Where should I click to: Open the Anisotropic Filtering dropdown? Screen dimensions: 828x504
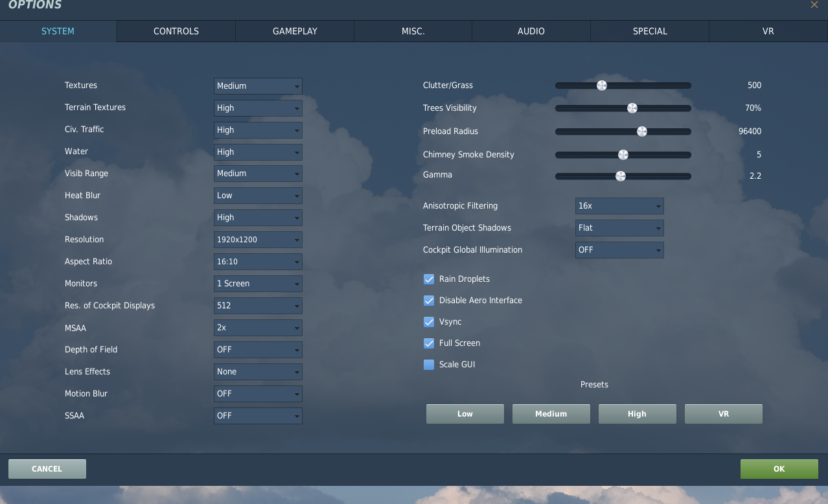click(619, 206)
